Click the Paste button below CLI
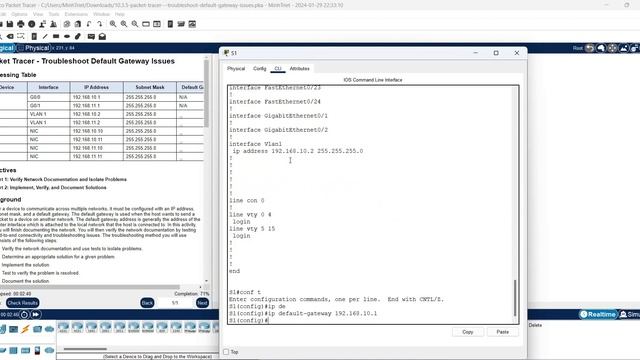 (x=502, y=332)
